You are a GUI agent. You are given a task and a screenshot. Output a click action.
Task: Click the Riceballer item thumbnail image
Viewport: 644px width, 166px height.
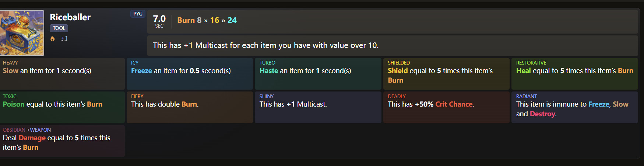pyautogui.click(x=22, y=33)
